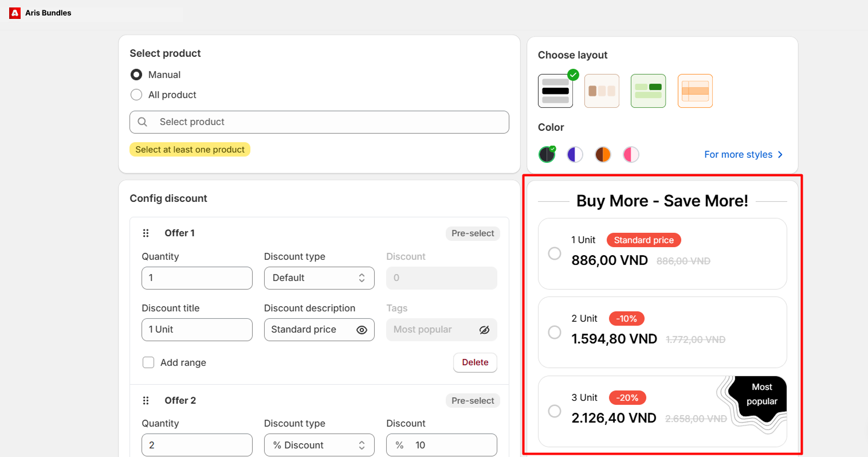Click the Discount description field Standard price
Image resolution: width=868 pixels, height=457 pixels.
319,330
